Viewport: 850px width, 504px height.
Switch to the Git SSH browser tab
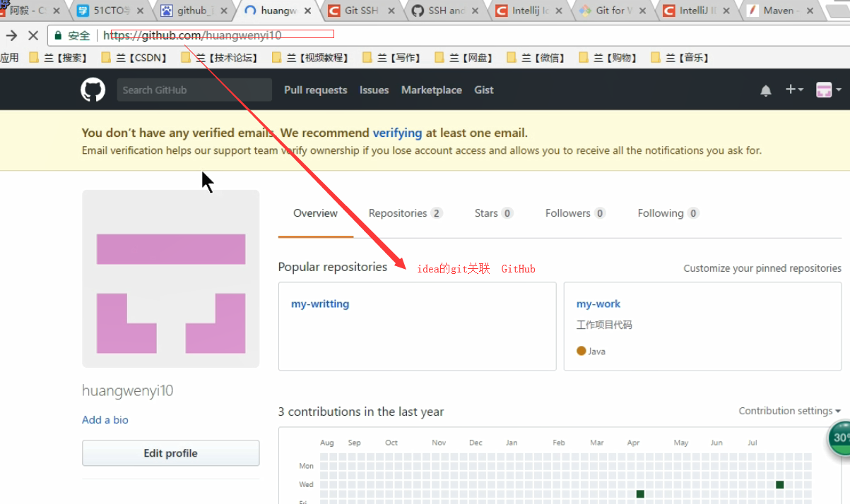coord(360,11)
